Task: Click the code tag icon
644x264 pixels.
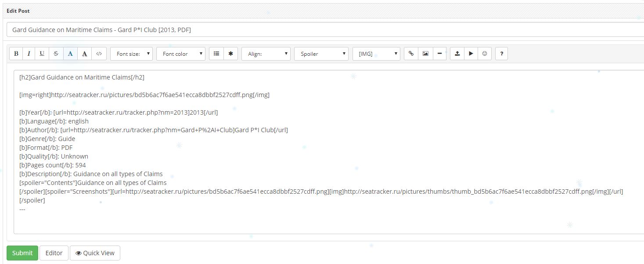Action: pyautogui.click(x=99, y=54)
